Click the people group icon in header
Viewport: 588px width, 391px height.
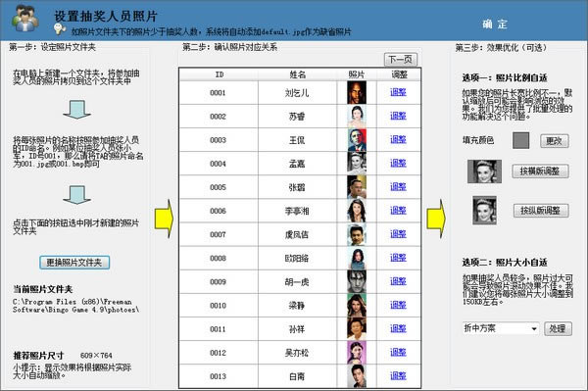click(24, 18)
